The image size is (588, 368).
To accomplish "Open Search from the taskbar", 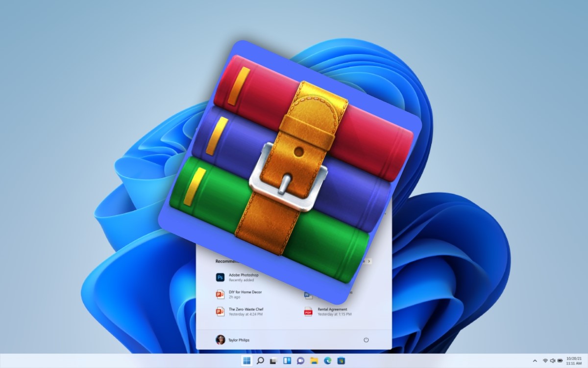I will click(260, 361).
